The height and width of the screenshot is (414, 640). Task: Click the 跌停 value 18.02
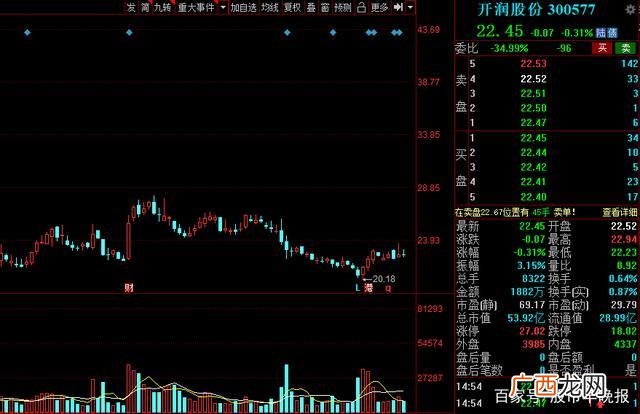pyautogui.click(x=624, y=331)
